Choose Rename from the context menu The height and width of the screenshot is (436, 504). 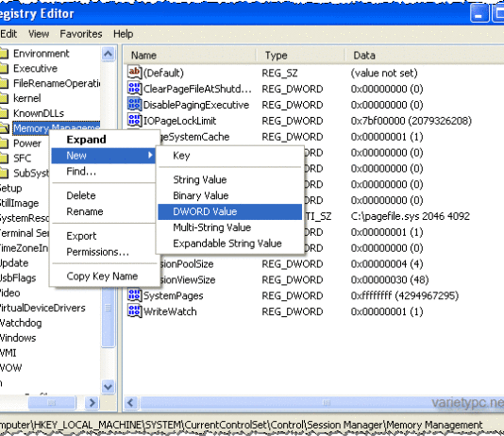click(x=103, y=211)
